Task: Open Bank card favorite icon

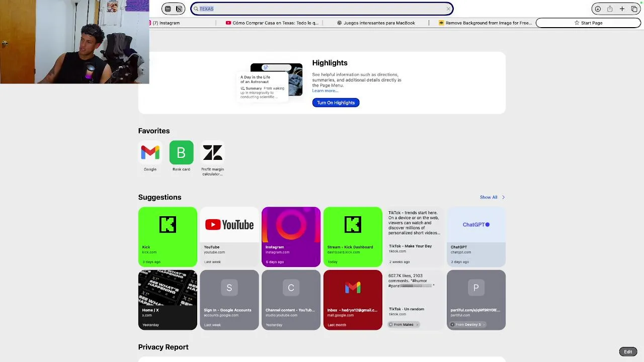Action: [x=181, y=152]
